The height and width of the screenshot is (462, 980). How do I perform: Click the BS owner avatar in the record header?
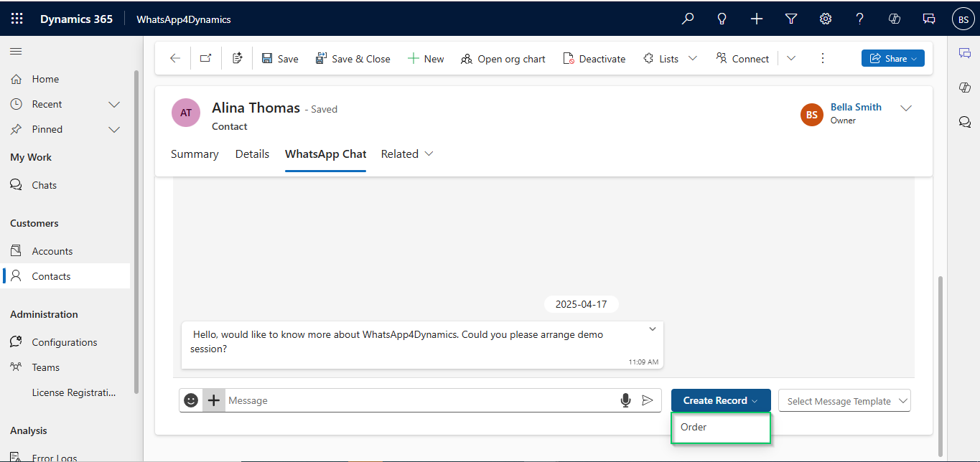pos(812,115)
